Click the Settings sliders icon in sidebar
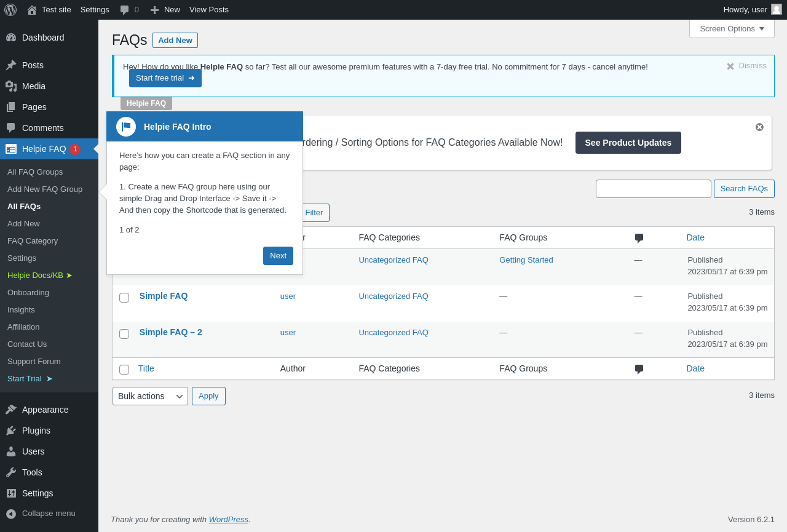The width and height of the screenshot is (787, 532). pyautogui.click(x=11, y=493)
